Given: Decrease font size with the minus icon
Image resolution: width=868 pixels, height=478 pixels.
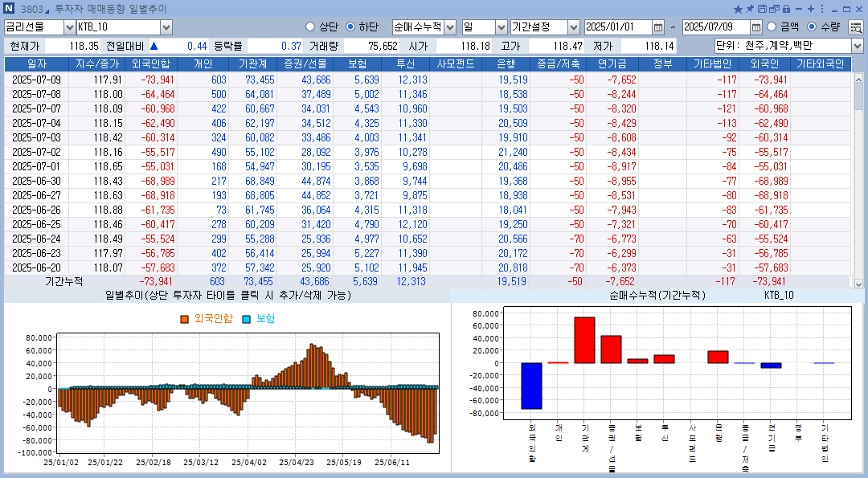Looking at the screenshot, I should tap(798, 9).
